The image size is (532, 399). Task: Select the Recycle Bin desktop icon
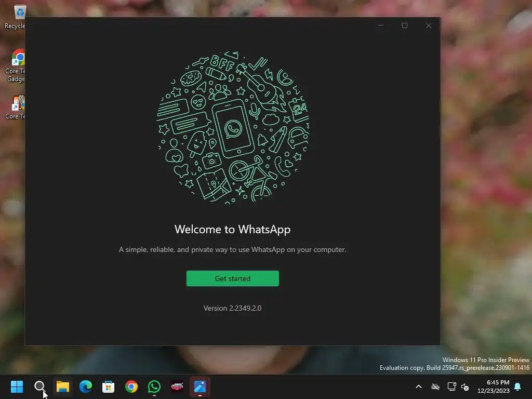click(x=15, y=17)
